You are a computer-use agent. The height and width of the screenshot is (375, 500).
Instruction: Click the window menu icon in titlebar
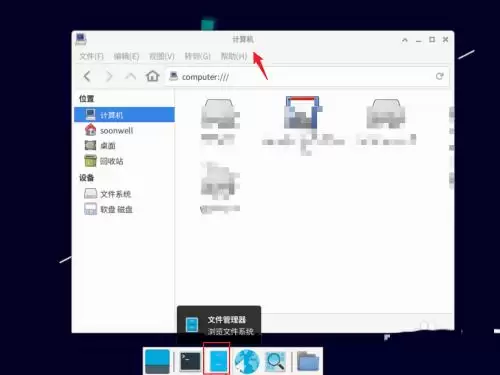(81, 39)
